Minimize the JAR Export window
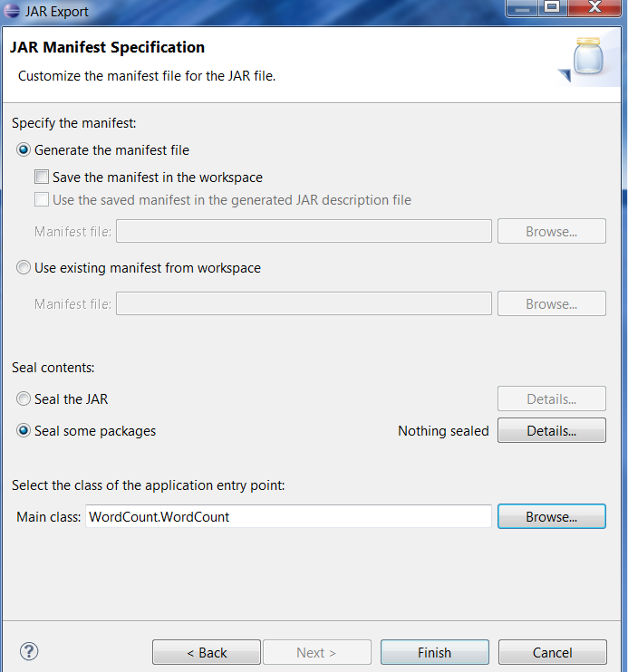 coord(522,7)
